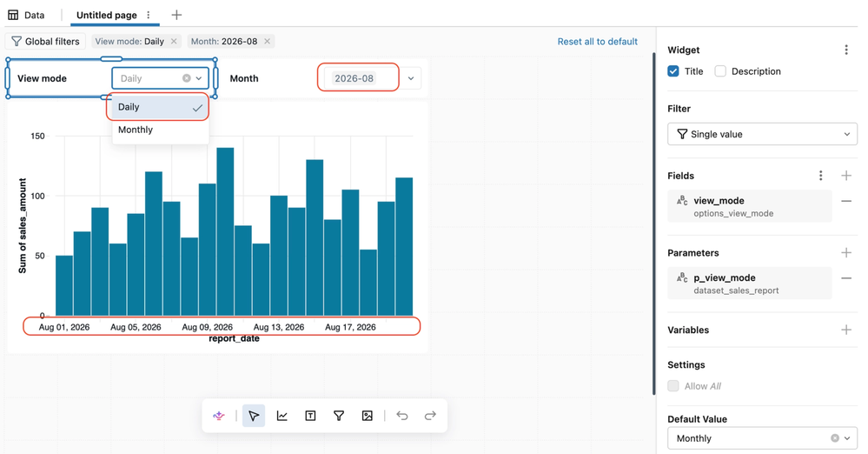
Task: Select Daily option in dropdown list
Action: pos(160,107)
